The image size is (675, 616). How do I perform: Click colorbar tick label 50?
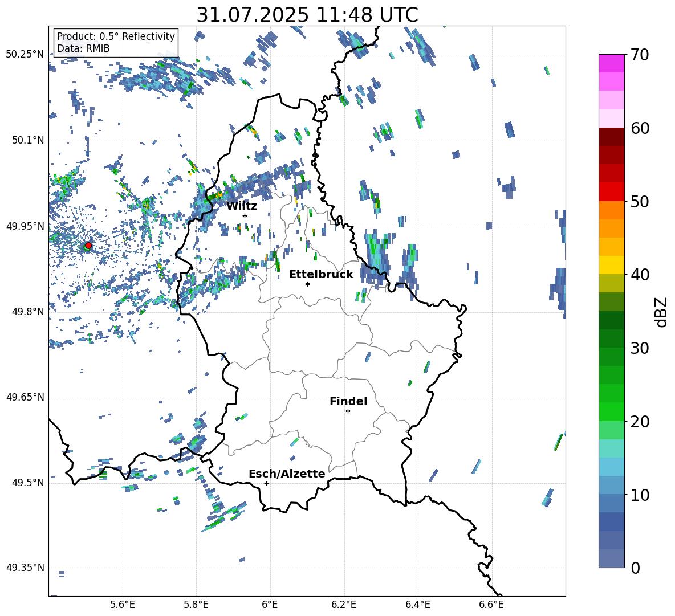pyautogui.click(x=639, y=202)
